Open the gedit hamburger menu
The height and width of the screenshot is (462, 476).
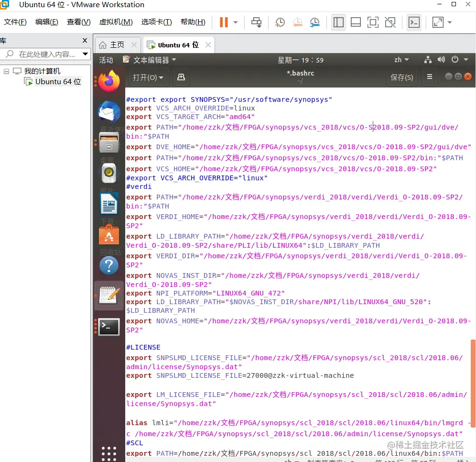(x=430, y=77)
